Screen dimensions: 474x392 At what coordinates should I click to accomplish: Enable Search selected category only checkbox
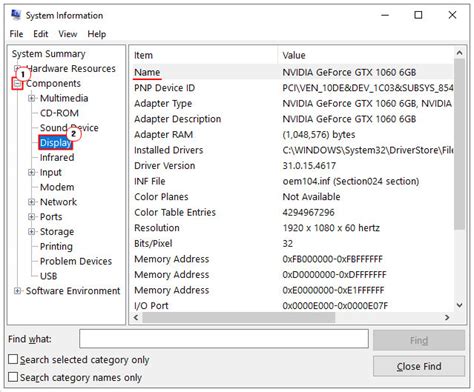pyautogui.click(x=13, y=359)
